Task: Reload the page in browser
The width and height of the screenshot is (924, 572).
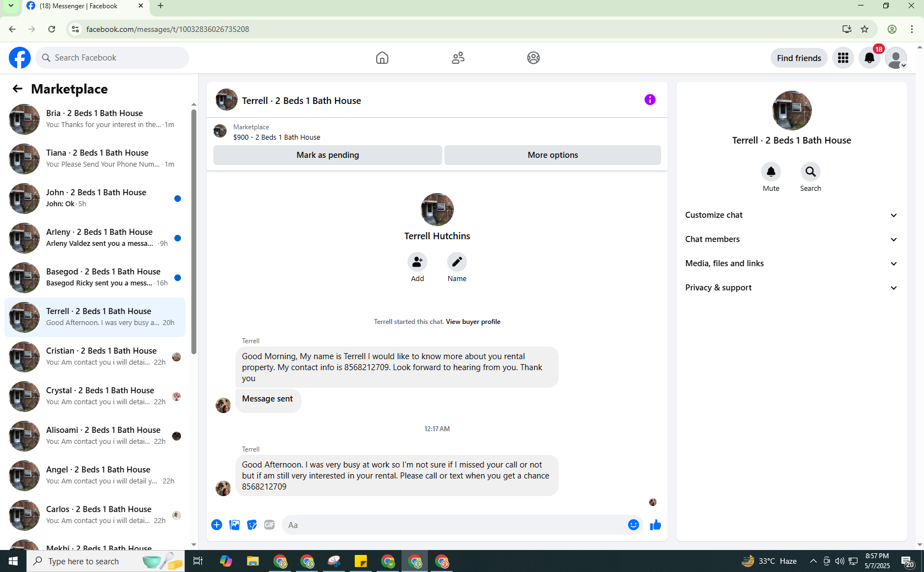Action: [x=52, y=29]
